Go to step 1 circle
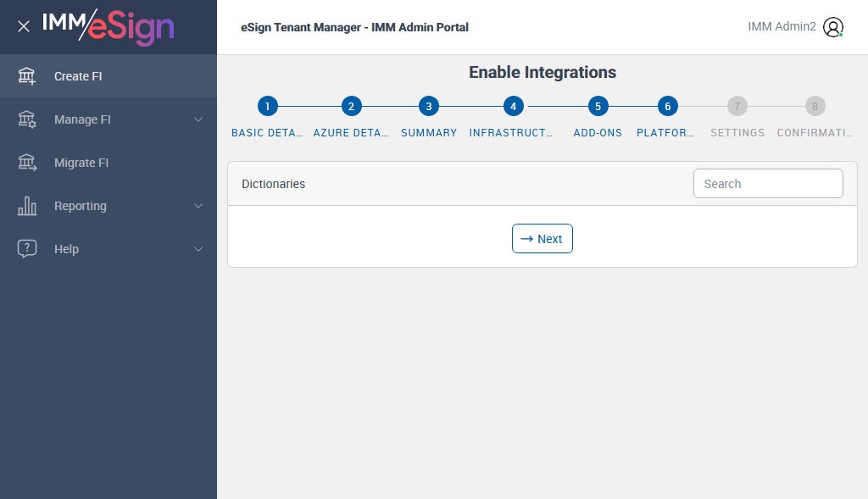This screenshot has width=868, height=499. pyautogui.click(x=267, y=106)
